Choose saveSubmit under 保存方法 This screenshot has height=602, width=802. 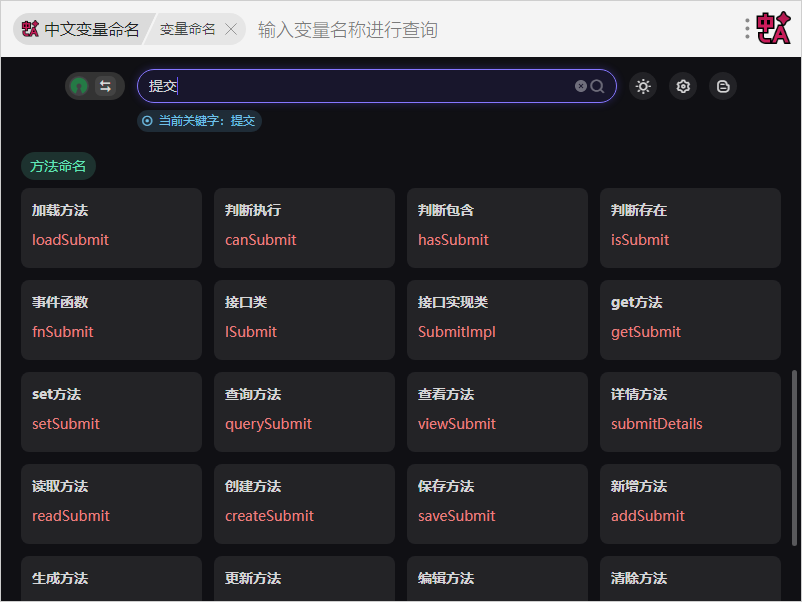coord(497,504)
